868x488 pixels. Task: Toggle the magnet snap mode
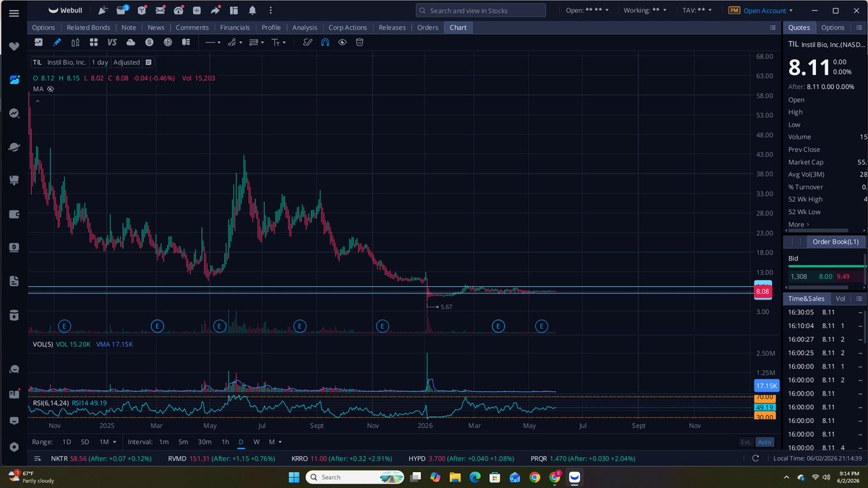pos(325,43)
